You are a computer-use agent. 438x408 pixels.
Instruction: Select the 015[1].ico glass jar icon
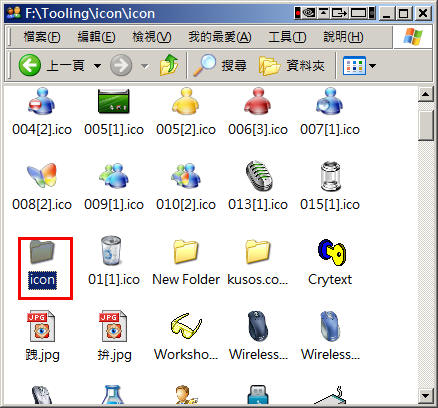(x=330, y=176)
